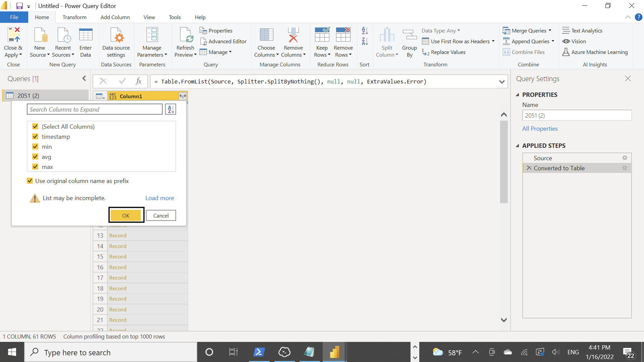
Task: Open the Data Type: Any dropdown
Action: pyautogui.click(x=441, y=31)
